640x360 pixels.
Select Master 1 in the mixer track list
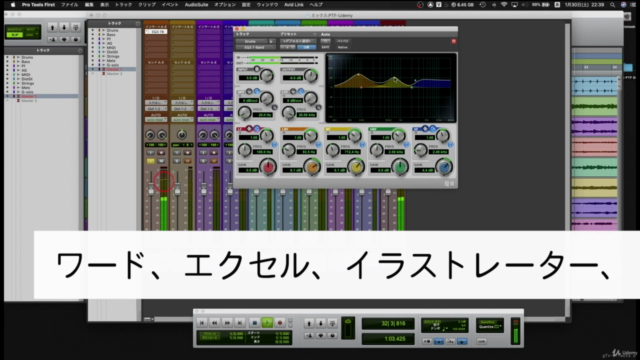click(x=113, y=69)
